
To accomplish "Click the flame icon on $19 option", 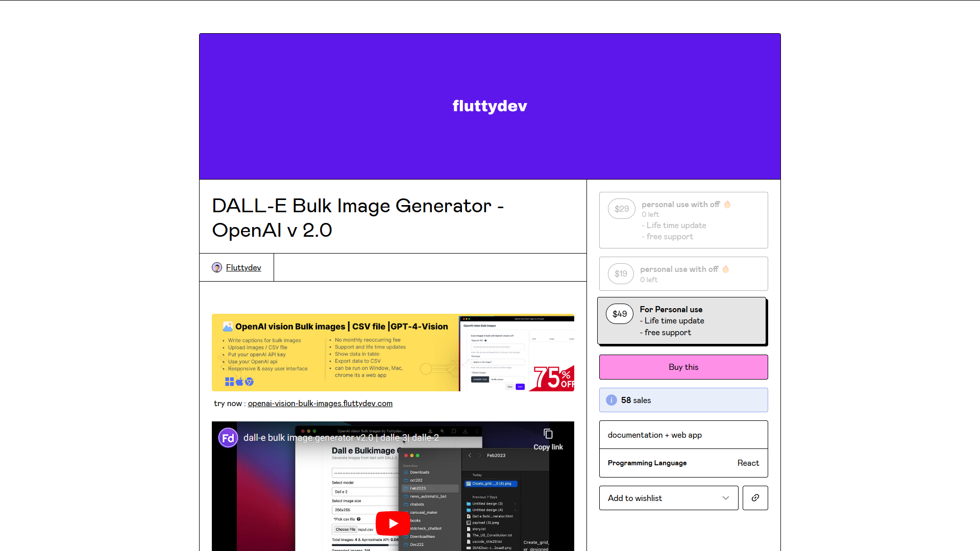I will coord(726,269).
